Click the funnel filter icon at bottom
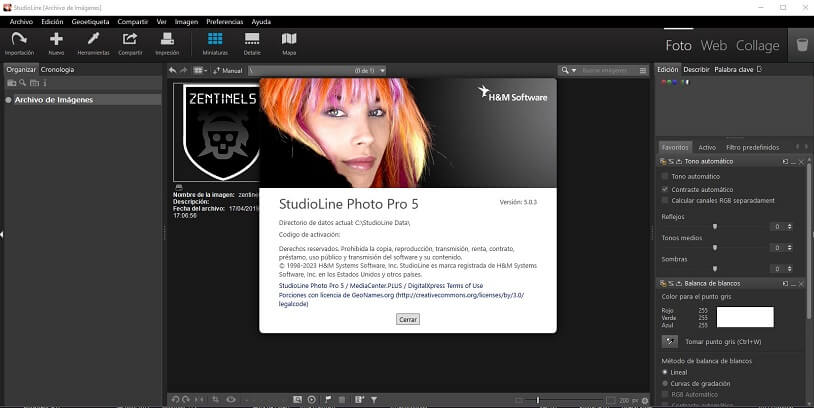 (x=374, y=400)
